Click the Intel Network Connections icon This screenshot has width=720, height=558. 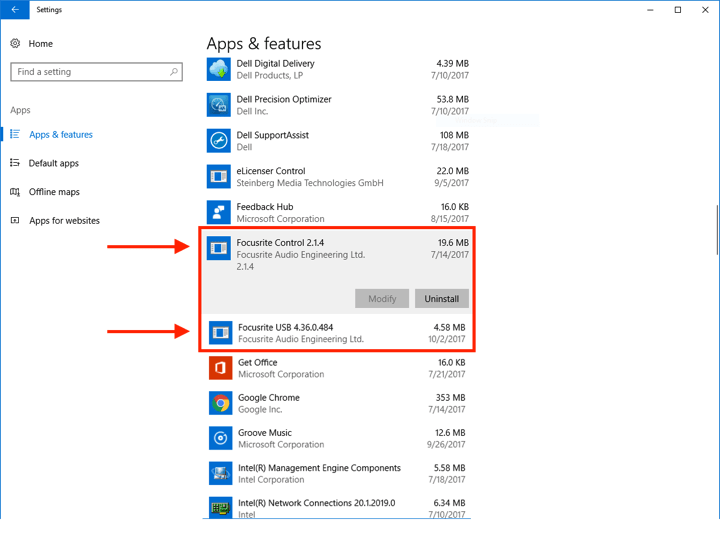(x=220, y=507)
